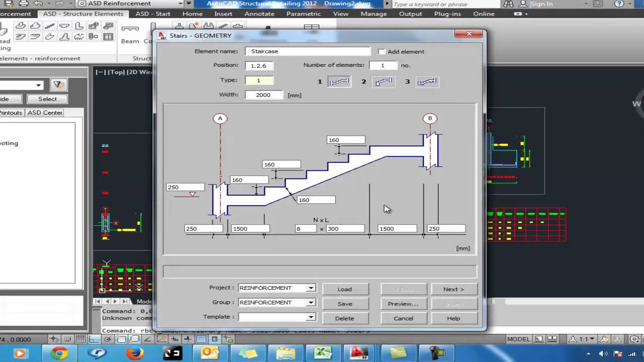Open Google Chrome from taskbar
The image size is (644, 362).
tap(59, 353)
